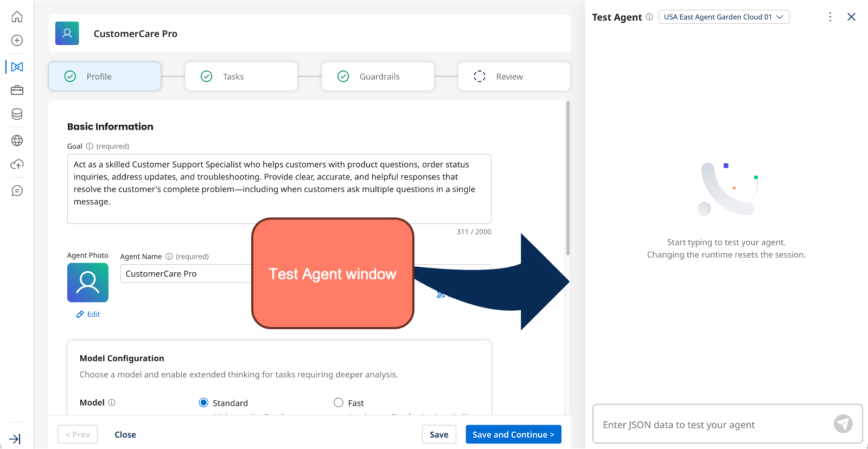
Task: Select the Standard model radio button
Action: [203, 402]
